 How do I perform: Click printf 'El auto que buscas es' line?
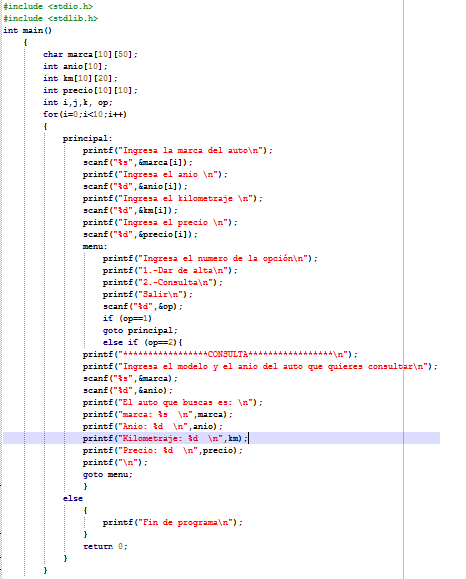[172, 402]
